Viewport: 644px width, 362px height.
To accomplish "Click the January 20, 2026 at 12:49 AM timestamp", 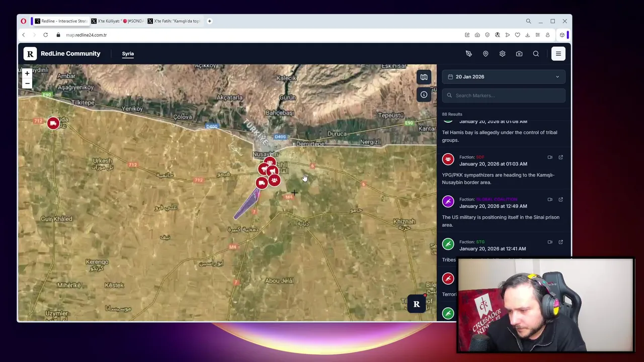I will point(493,206).
